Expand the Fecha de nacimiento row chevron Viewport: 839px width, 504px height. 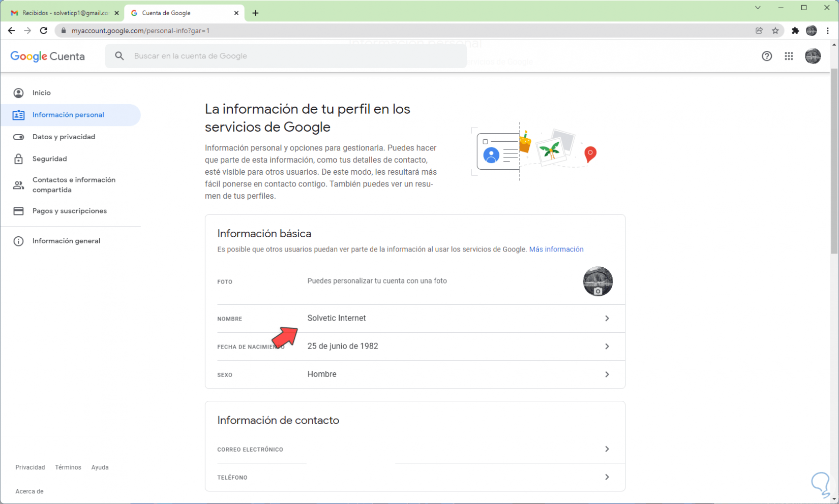coord(607,346)
